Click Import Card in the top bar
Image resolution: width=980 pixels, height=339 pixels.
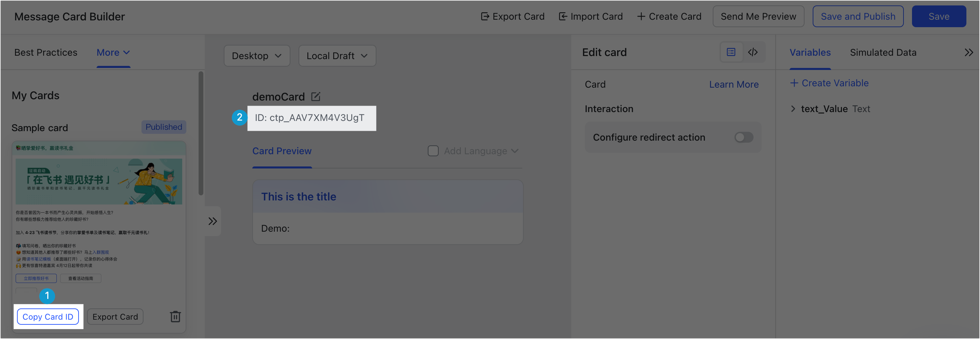tap(590, 16)
